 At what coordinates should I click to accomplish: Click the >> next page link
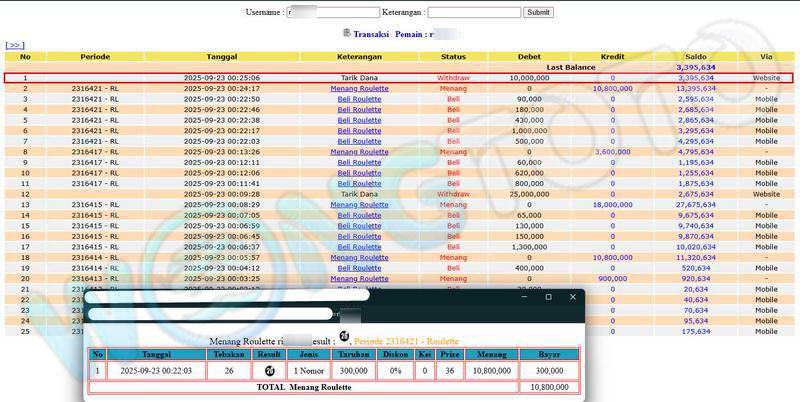point(15,45)
